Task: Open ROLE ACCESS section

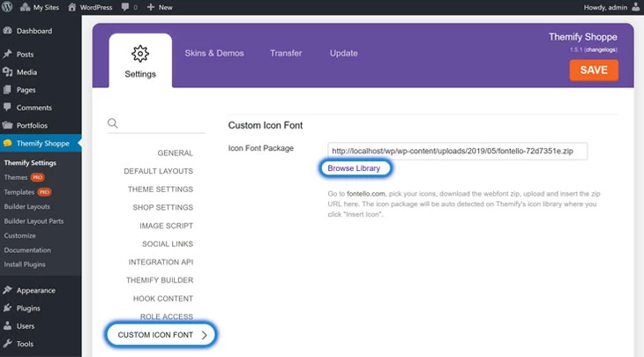Action: [x=167, y=316]
